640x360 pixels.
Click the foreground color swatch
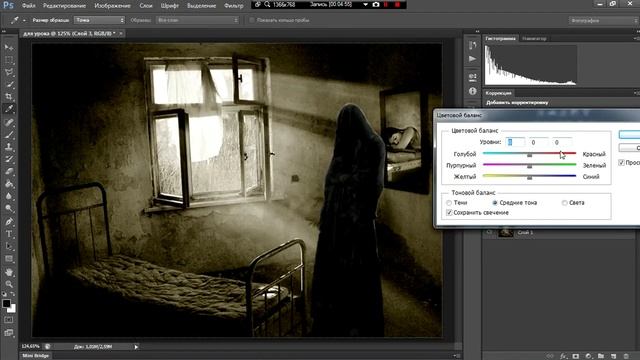point(6,303)
